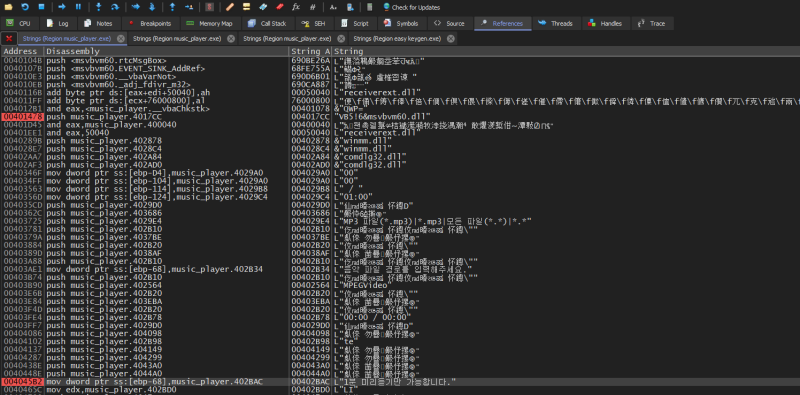Find intermodular calls icon
Image resolution: width=800 pixels, height=395 pixels.
(x=349, y=7)
